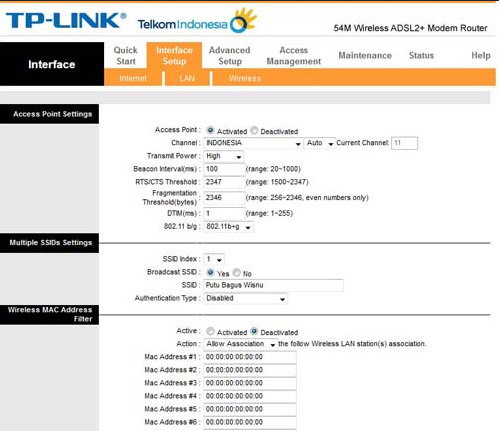Open the Action Allow Association dropdown

[x=240, y=344]
